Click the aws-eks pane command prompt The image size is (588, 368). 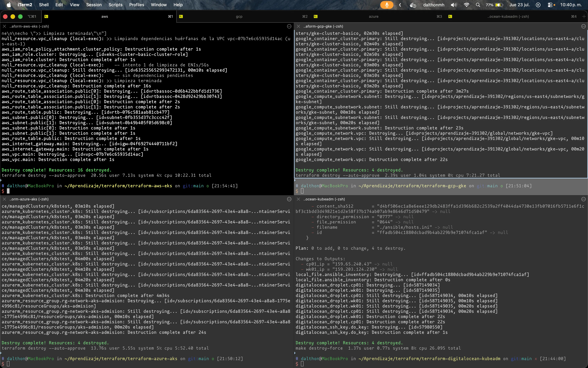pos(146,191)
